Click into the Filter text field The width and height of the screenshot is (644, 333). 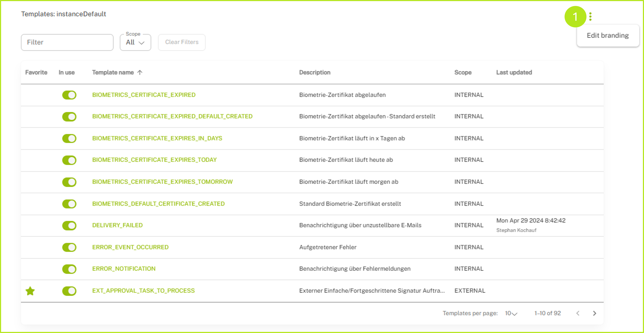67,42
